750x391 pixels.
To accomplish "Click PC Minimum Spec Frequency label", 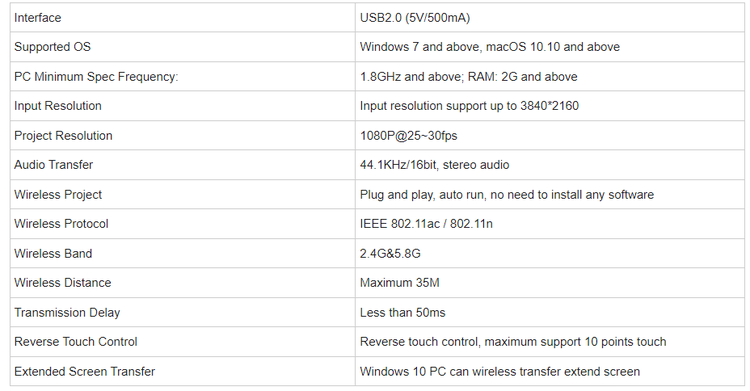I will (x=96, y=77).
